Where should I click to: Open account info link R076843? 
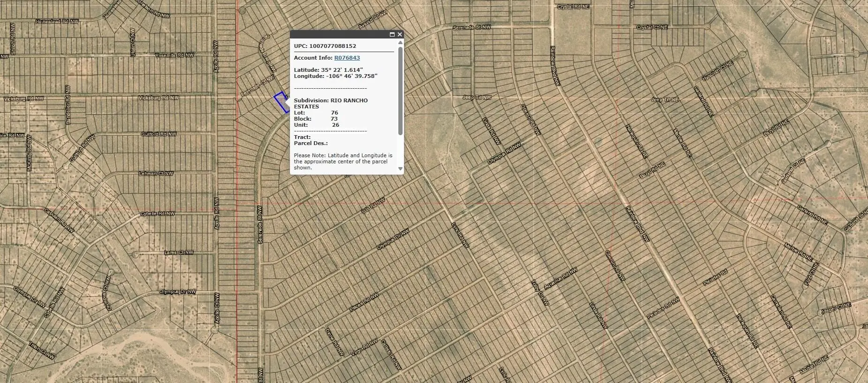click(x=347, y=58)
